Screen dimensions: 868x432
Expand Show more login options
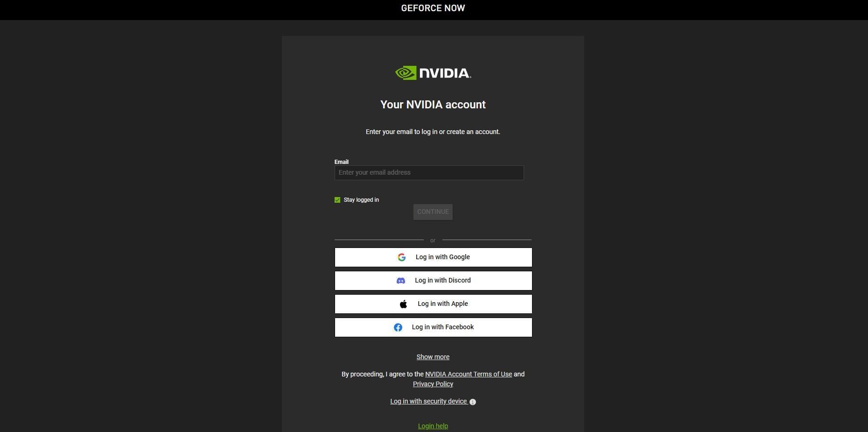[433, 357]
